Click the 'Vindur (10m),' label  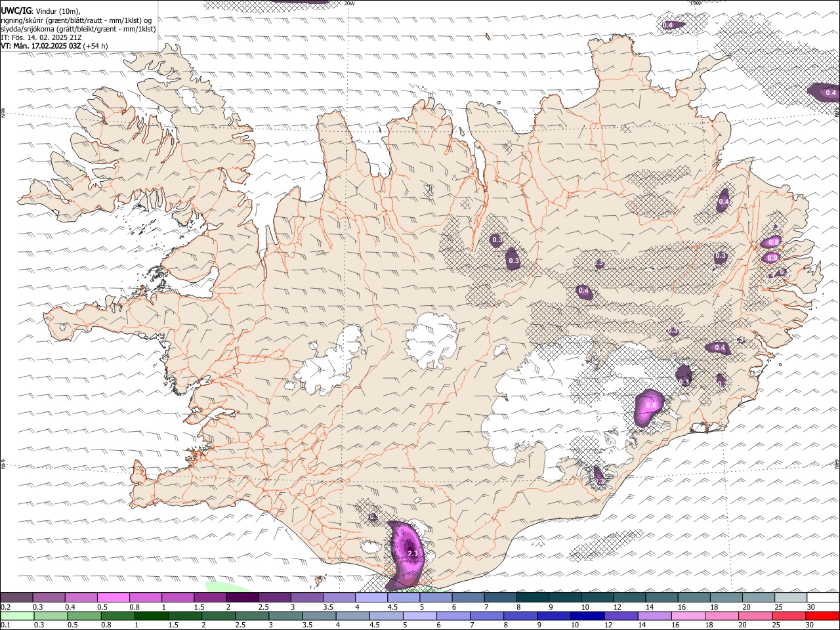[x=58, y=11]
